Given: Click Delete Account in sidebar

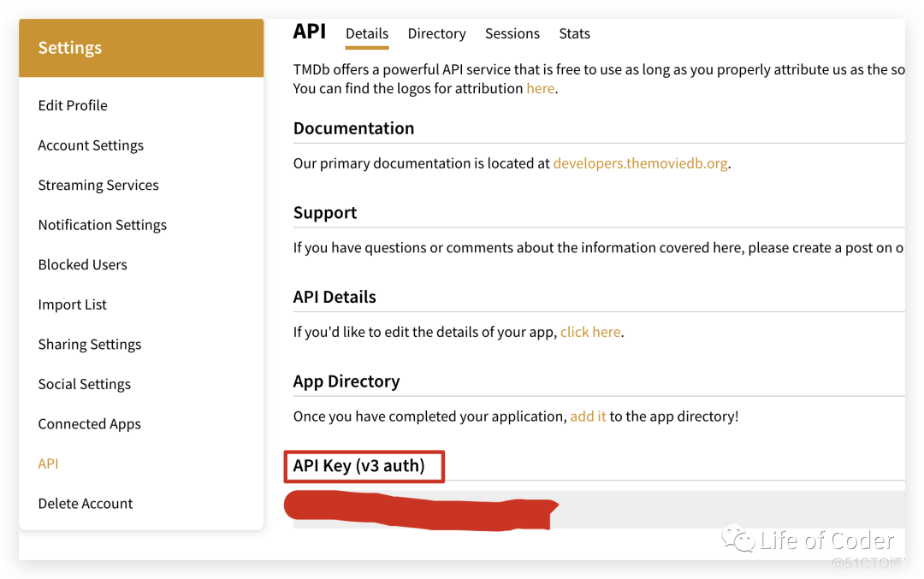Looking at the screenshot, I should click(x=86, y=503).
